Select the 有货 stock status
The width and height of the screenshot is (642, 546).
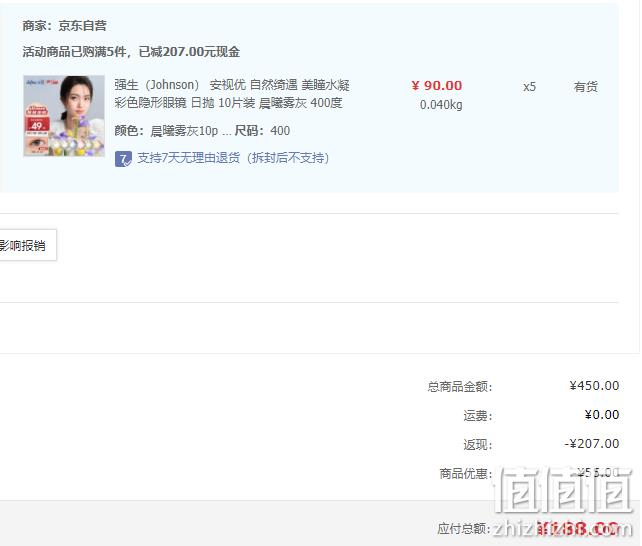(x=585, y=87)
